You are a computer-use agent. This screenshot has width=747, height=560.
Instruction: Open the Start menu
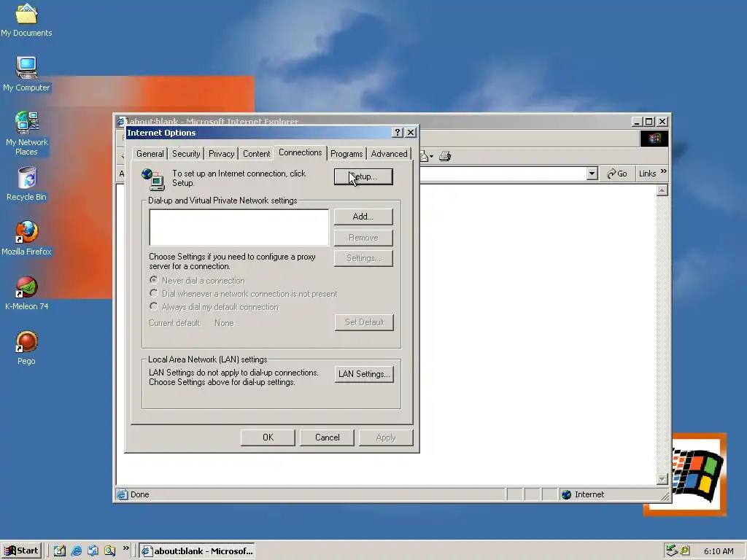click(x=21, y=551)
